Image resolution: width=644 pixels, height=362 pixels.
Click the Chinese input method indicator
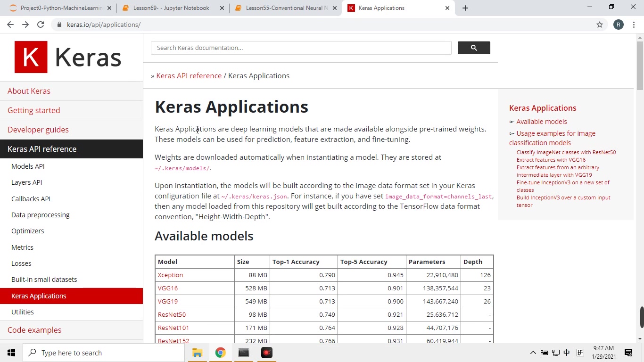[567, 353]
